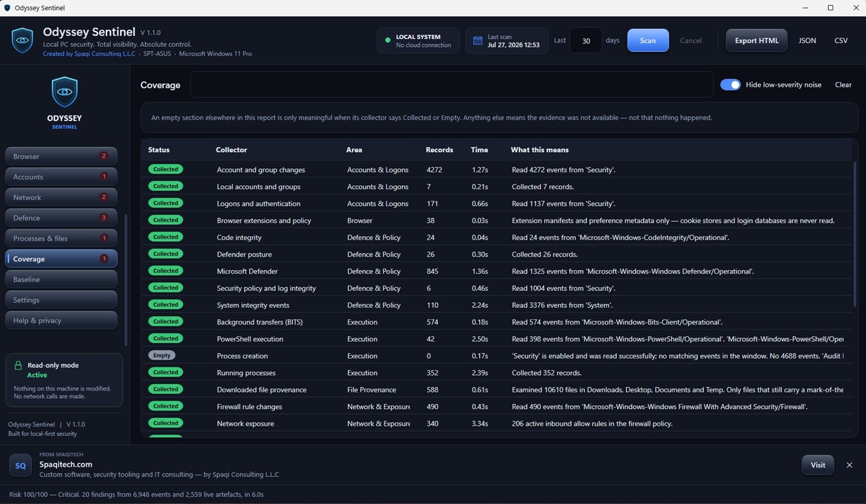The height and width of the screenshot is (504, 866).
Task: Click the Coverage search filter field
Action: pyautogui.click(x=452, y=85)
